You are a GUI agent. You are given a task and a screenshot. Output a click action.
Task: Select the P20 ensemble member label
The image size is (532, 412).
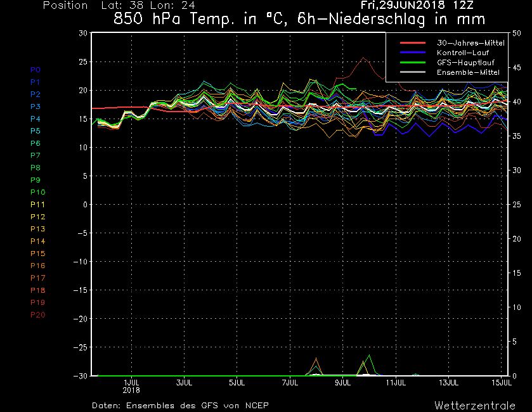tap(37, 314)
